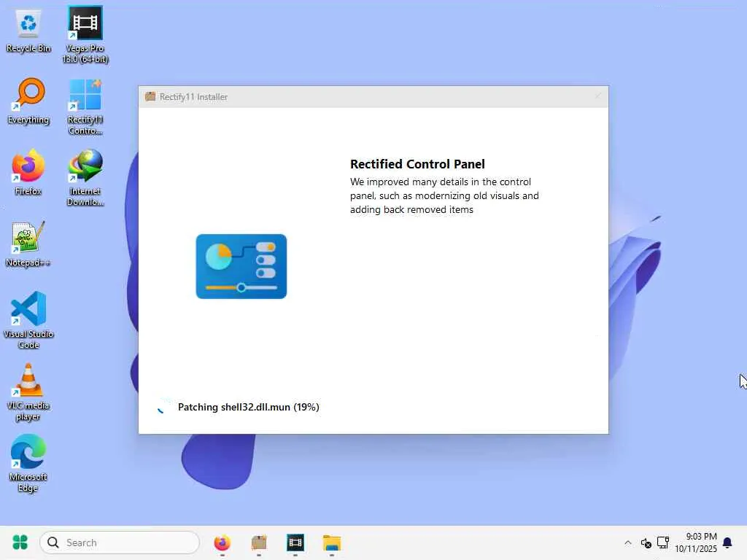Click the 'Rectified Control Panel' heading
747x560 pixels.
[x=417, y=164]
